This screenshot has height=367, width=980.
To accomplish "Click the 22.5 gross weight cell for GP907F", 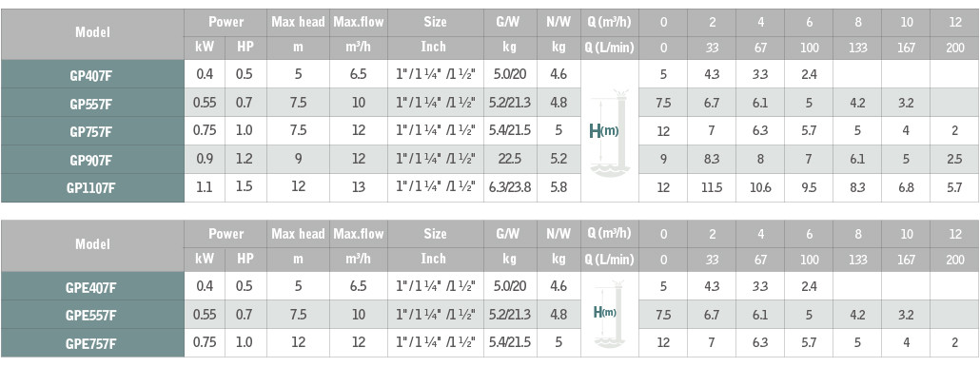I will coord(507,159).
